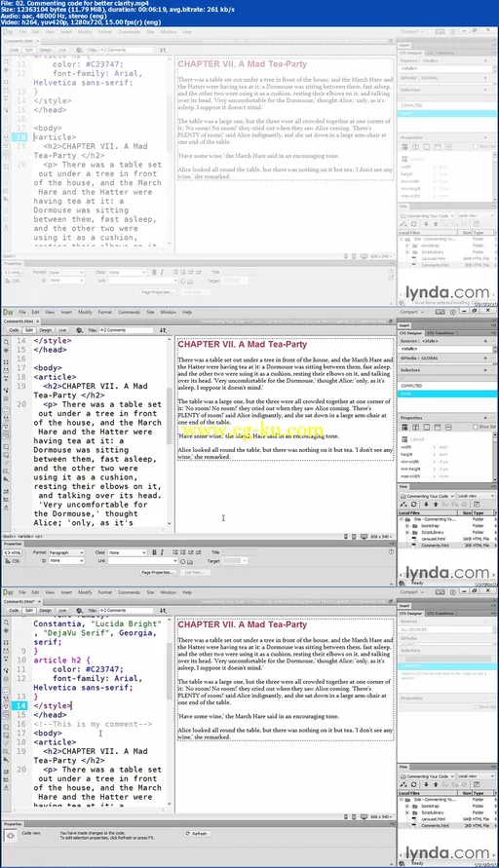The height and width of the screenshot is (868, 499).
Task: Click Put Files up-arrow icon, bottom frame
Action: pyautogui.click(x=436, y=784)
